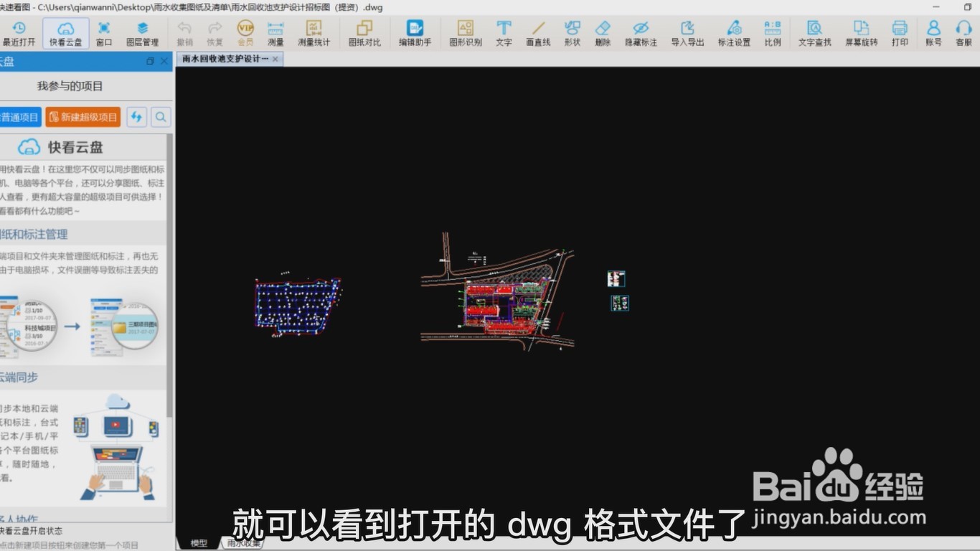980x551 pixels.
Task: Click the sync refresh button in cloud panel
Action: pos(136,117)
